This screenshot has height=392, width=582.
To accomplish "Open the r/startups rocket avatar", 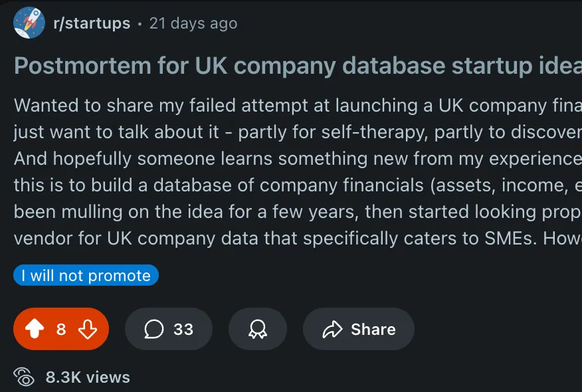I will (29, 23).
